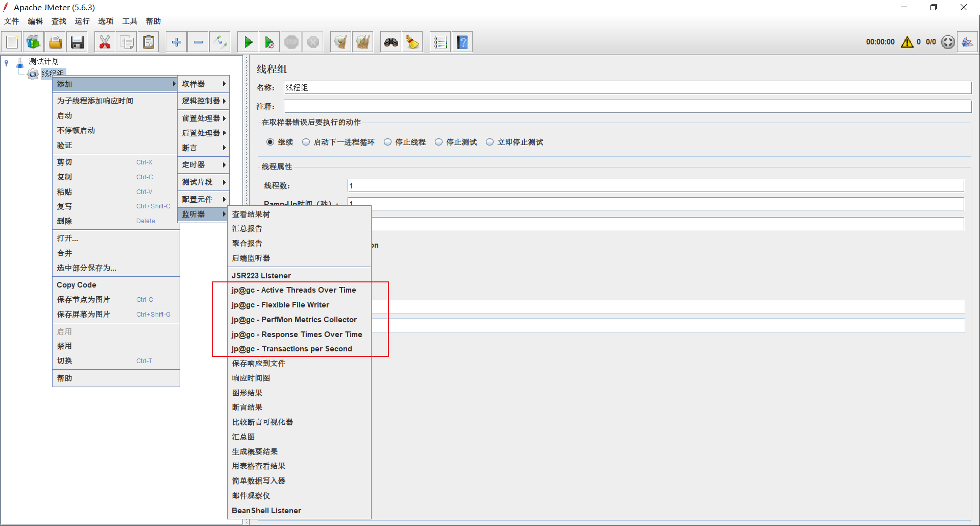980x526 pixels.
Task: Start the test with green play icon
Action: pyautogui.click(x=248, y=42)
